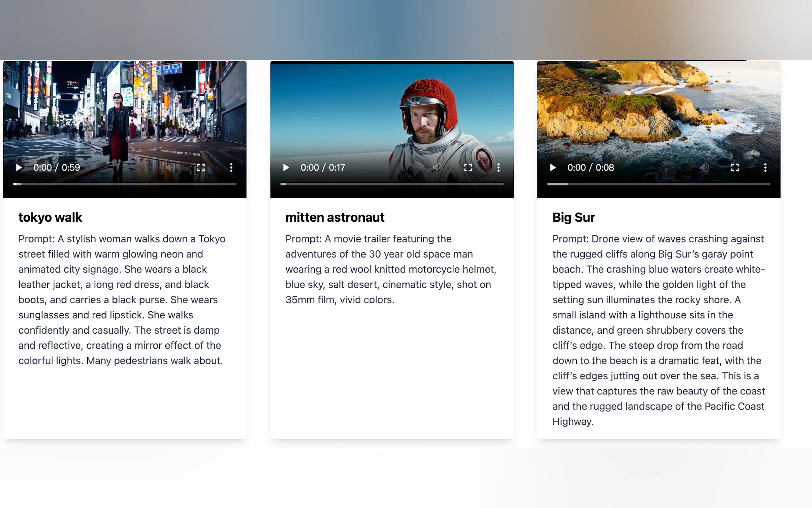Screen dimensions: 812x508
Task: Click the tokyo walk card title
Action: [51, 218]
